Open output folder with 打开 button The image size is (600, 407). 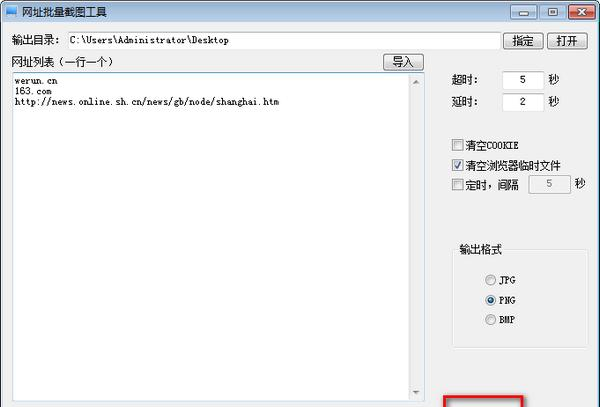click(x=567, y=41)
